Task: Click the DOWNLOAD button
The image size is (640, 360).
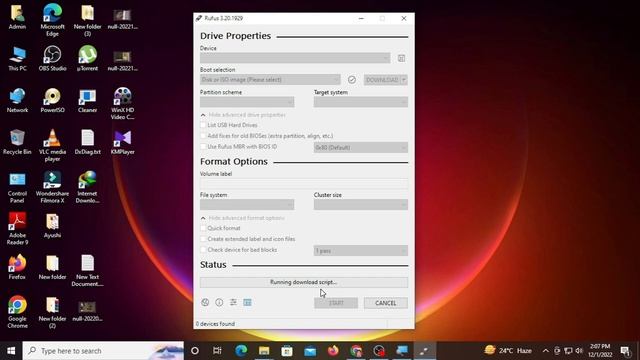Action: point(382,80)
